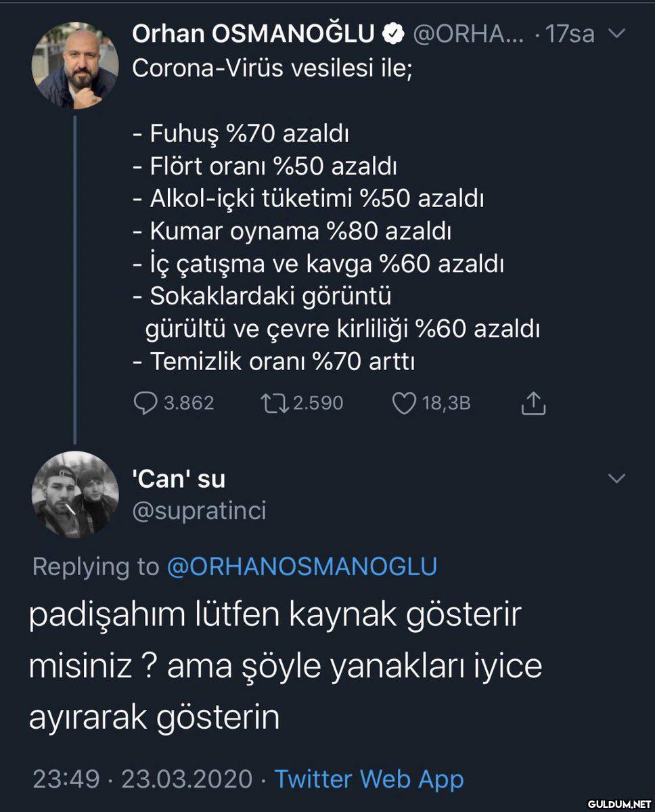Like the tweet with the heart icon
The image size is (655, 812).
[x=405, y=403]
